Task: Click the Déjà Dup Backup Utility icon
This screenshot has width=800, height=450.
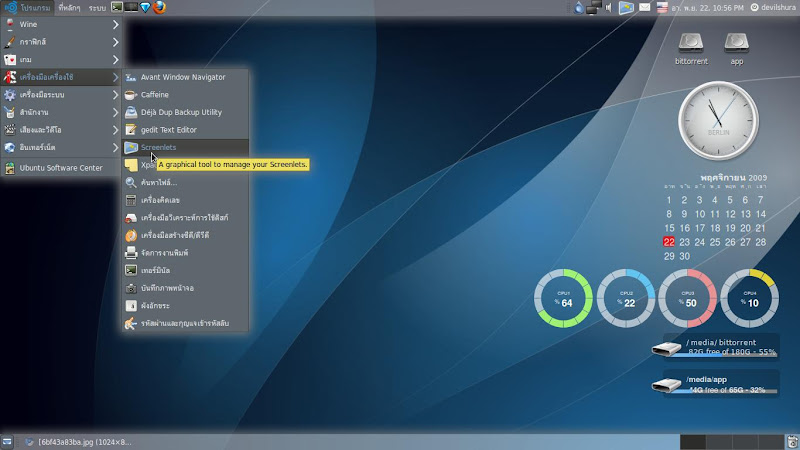Action: [131, 112]
